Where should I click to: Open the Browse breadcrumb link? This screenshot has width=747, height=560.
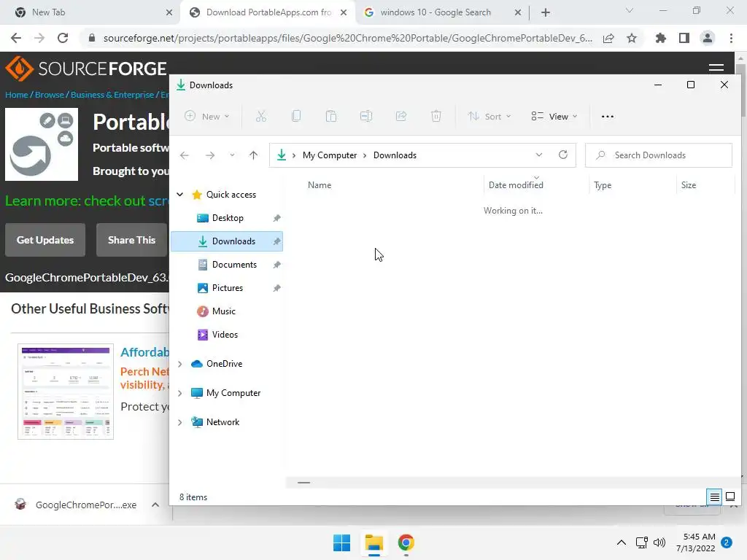50,95
